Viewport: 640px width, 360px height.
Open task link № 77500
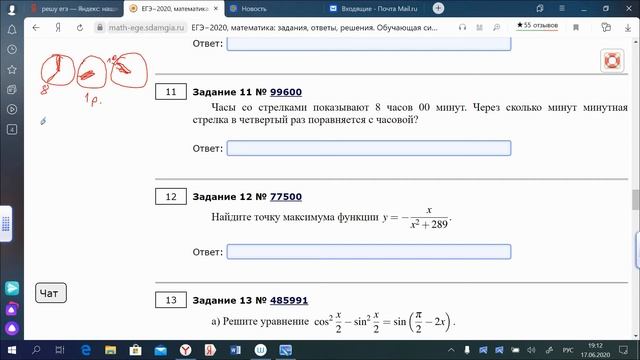(x=286, y=197)
